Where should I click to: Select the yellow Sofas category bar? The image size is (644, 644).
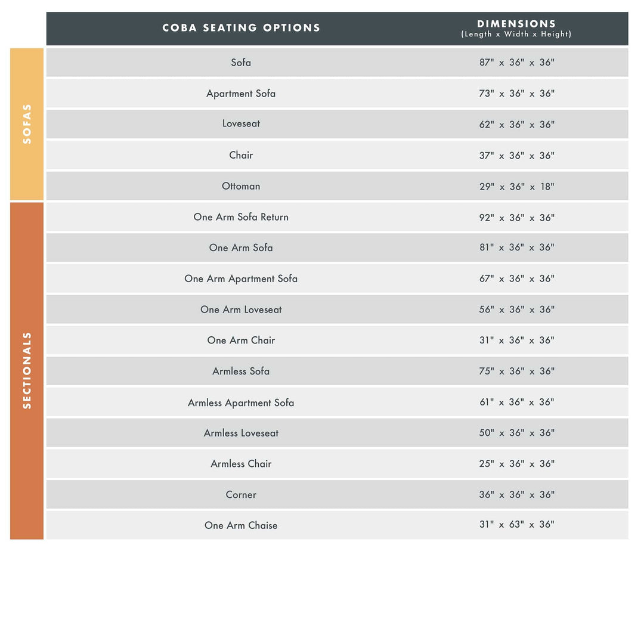click(27, 124)
